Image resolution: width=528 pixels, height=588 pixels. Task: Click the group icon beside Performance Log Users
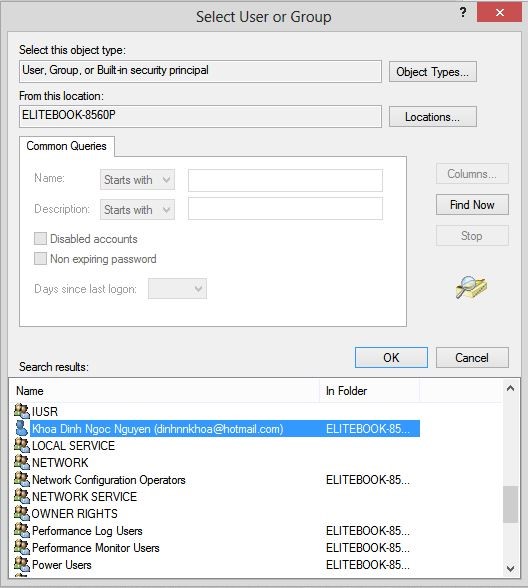click(x=22, y=530)
